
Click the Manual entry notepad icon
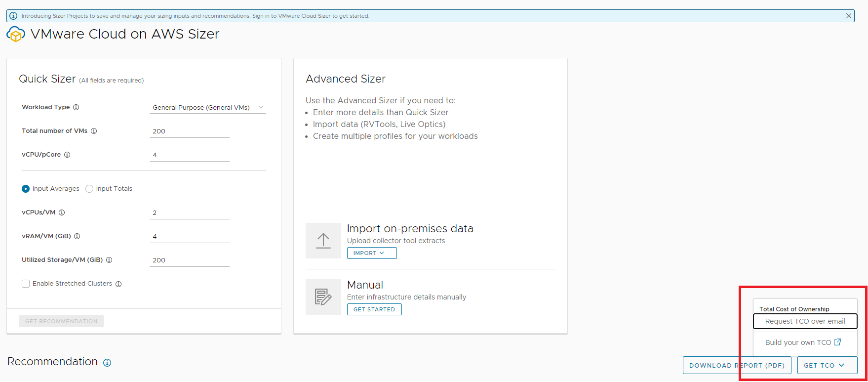[x=323, y=297]
